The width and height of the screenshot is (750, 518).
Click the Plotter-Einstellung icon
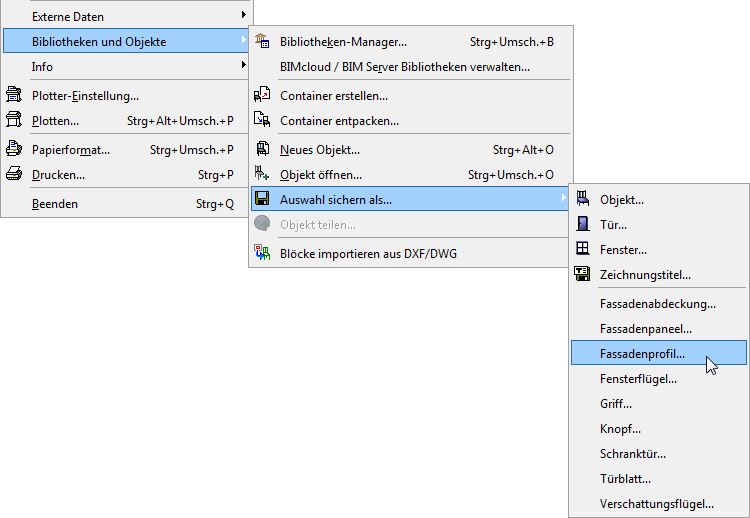pos(14,96)
